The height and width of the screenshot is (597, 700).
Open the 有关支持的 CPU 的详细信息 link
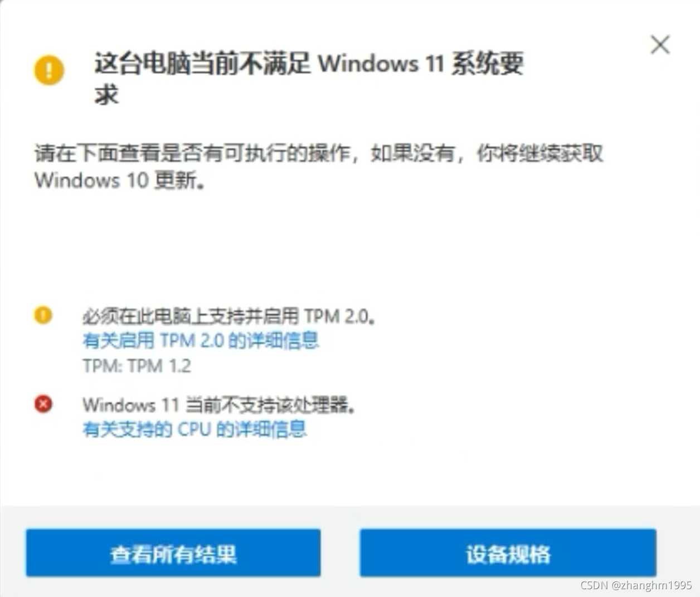pyautogui.click(x=195, y=429)
